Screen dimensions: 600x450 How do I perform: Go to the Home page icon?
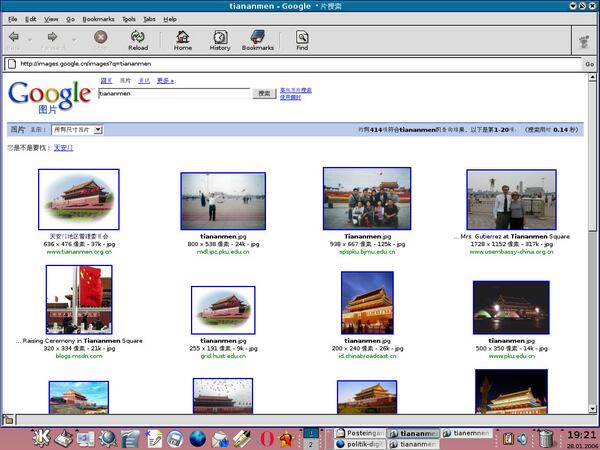point(183,37)
